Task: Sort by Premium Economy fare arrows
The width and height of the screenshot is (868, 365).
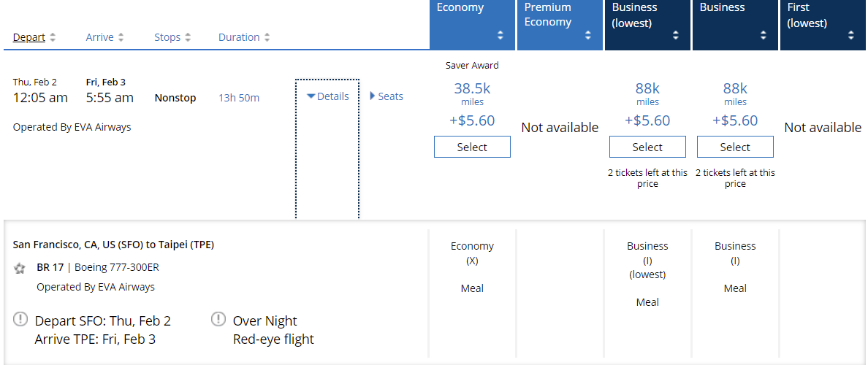Action: 588,35
